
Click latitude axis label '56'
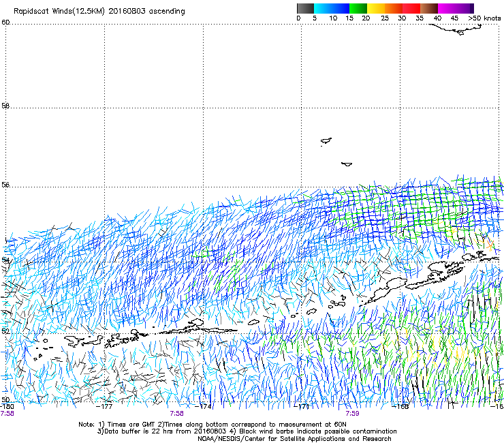(x=5, y=185)
